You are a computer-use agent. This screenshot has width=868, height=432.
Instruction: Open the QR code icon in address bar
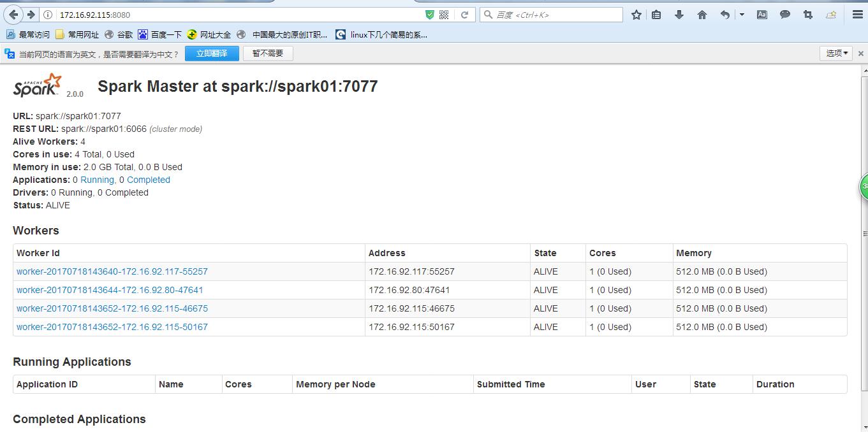[x=445, y=15]
